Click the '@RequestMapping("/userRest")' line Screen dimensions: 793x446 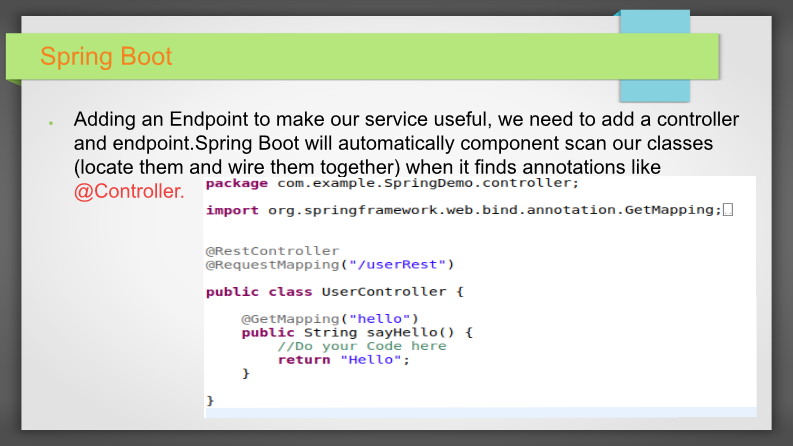click(330, 264)
